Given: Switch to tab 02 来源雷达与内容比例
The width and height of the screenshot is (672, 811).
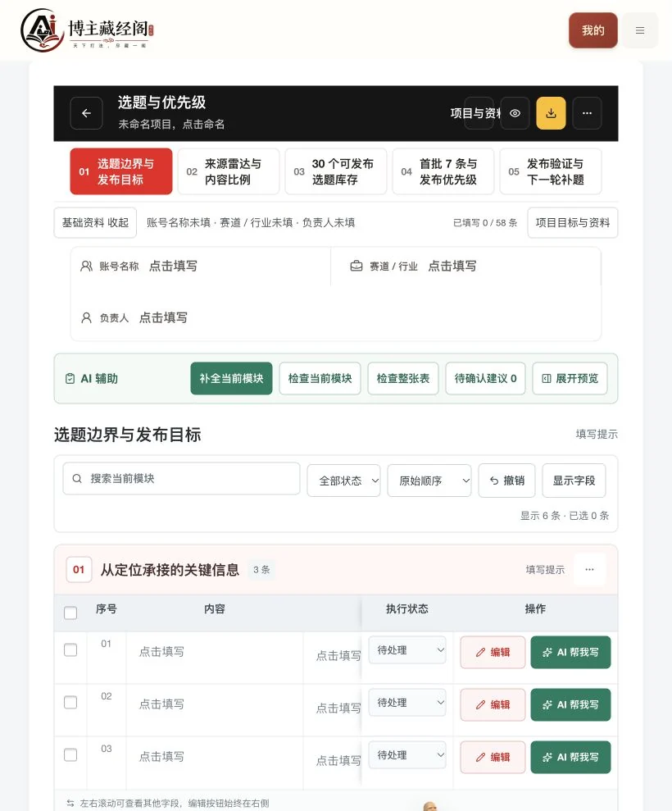Looking at the screenshot, I should coord(229,171).
